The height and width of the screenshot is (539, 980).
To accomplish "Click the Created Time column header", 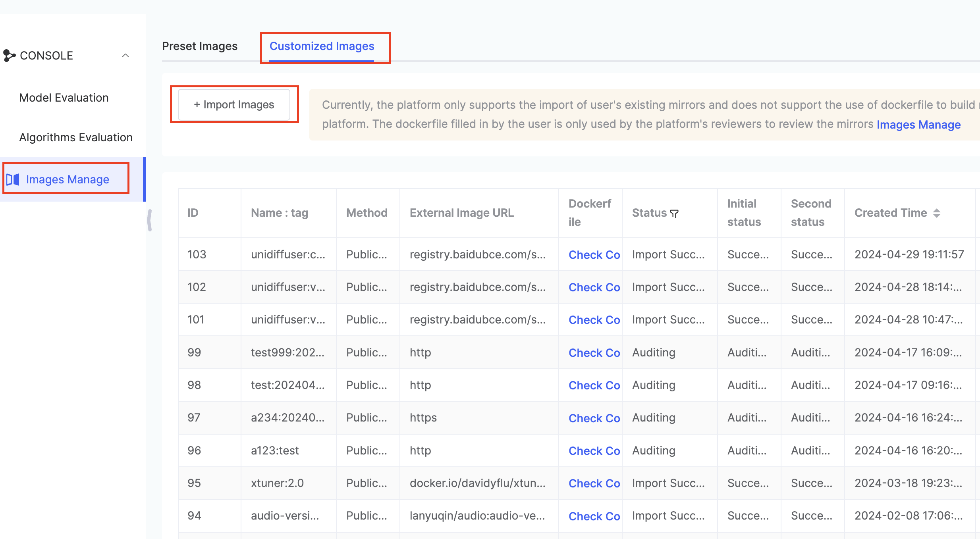I will [890, 213].
